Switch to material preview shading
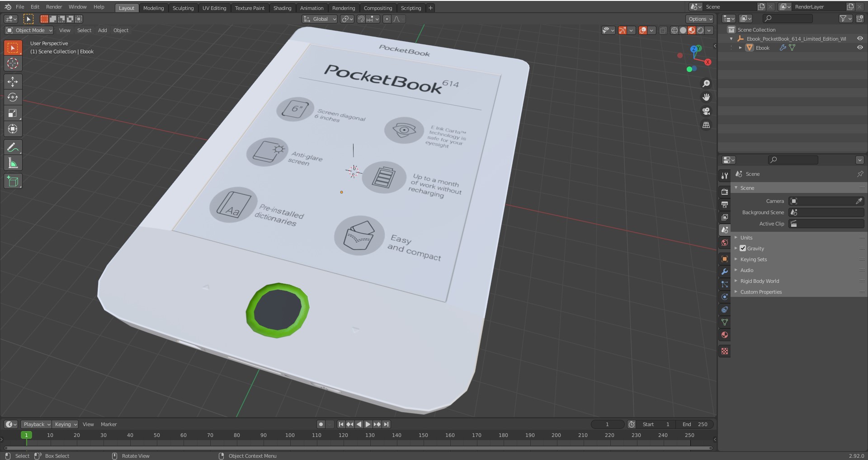Image resolution: width=868 pixels, height=460 pixels. pos(692,30)
